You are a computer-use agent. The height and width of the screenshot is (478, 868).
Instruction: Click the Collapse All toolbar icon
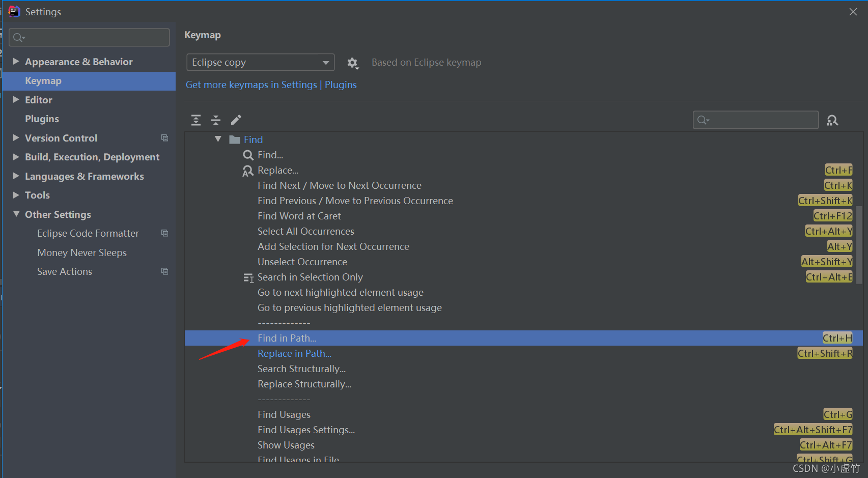(x=216, y=120)
